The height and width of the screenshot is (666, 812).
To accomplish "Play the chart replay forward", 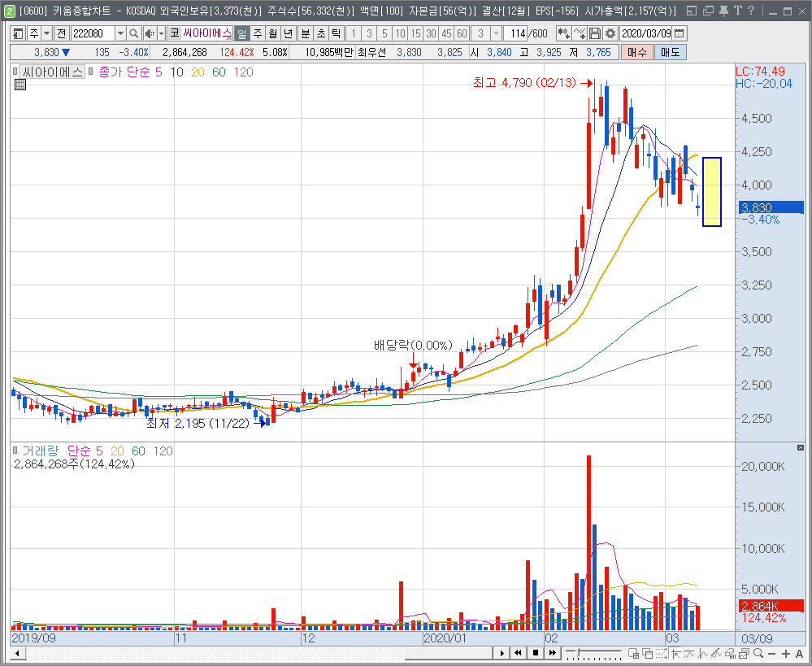I will 502,653.
